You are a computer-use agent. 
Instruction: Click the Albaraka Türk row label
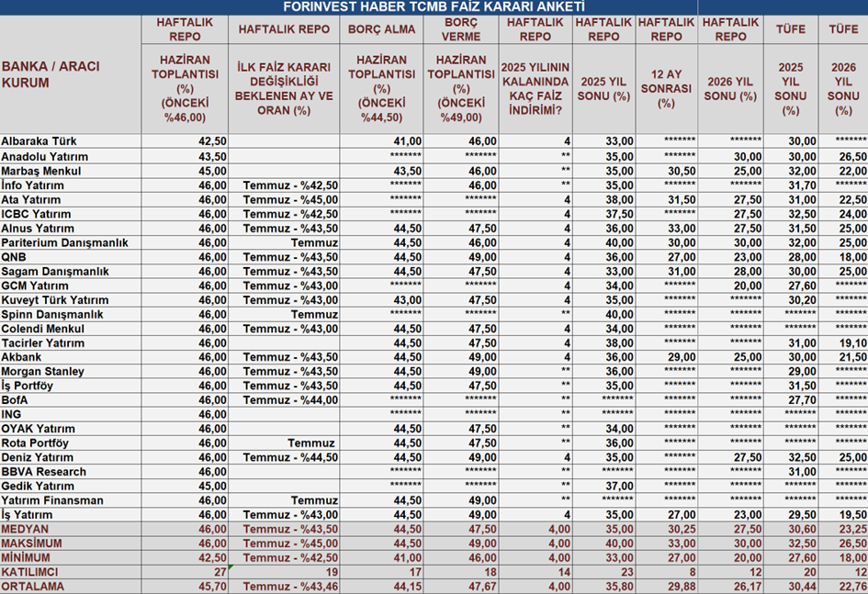point(39,141)
